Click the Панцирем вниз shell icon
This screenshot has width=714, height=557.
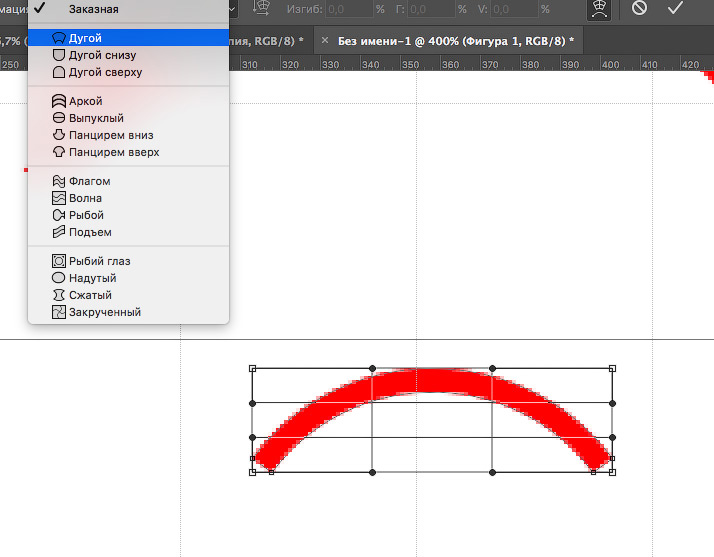59,135
